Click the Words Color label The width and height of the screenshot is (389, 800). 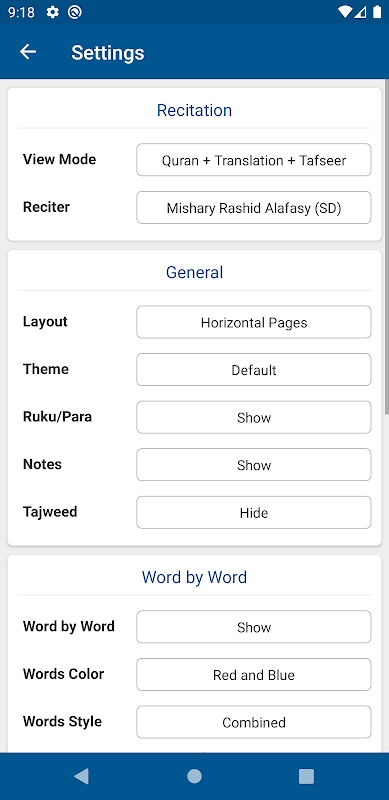(x=63, y=674)
